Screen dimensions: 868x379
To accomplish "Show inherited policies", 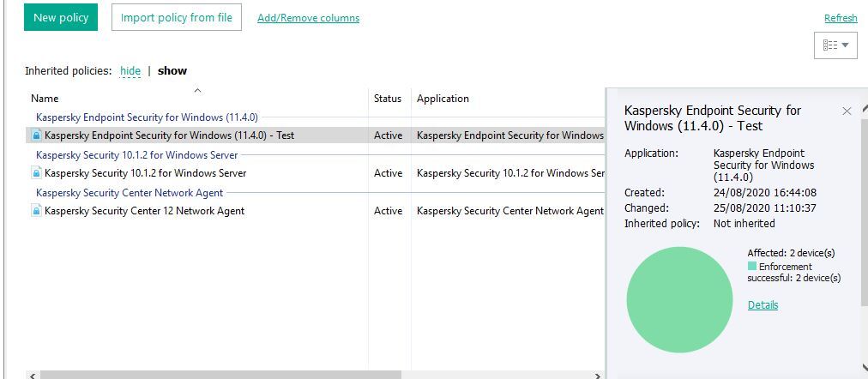I will [x=172, y=71].
